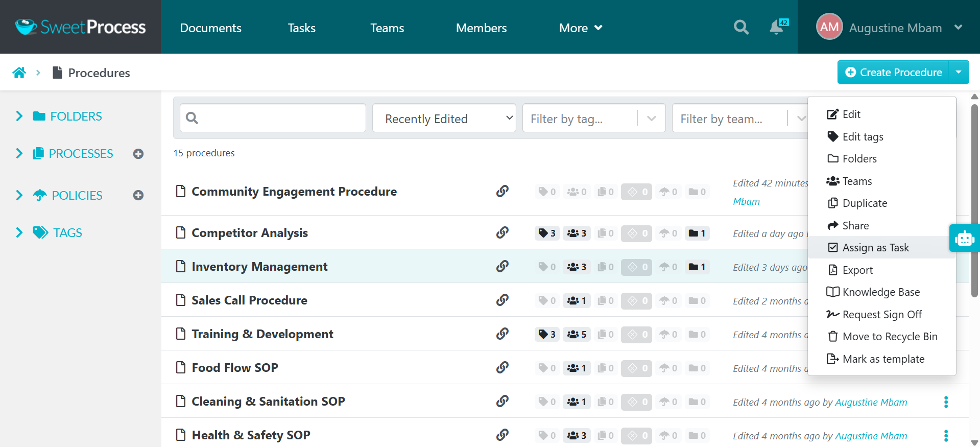The height and width of the screenshot is (447, 980).
Task: Add a new policy with plus icon
Action: click(138, 195)
